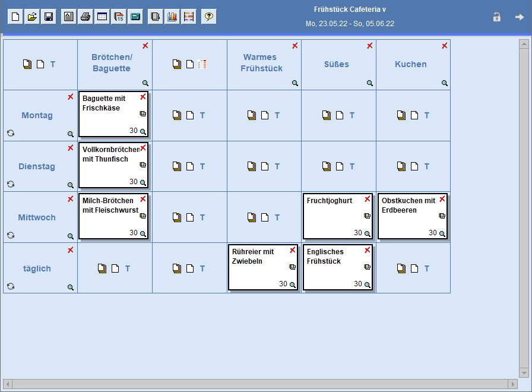Click the Frühstück Cafeteria v title
This screenshot has width=532, height=392.
[350, 10]
